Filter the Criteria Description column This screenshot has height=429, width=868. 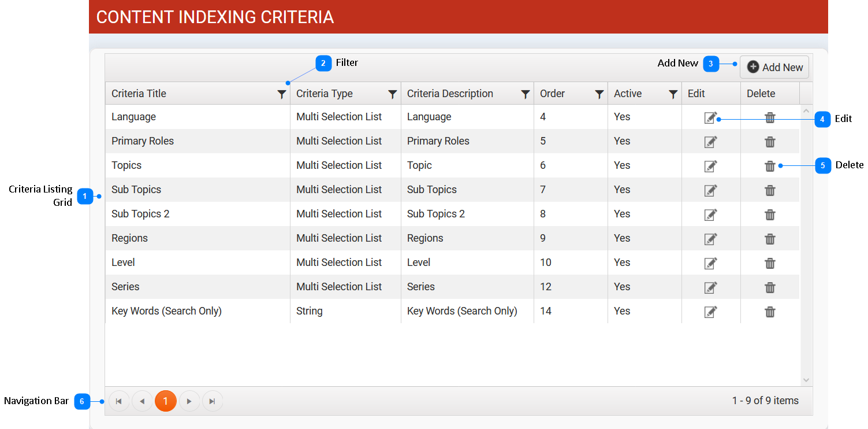(526, 95)
